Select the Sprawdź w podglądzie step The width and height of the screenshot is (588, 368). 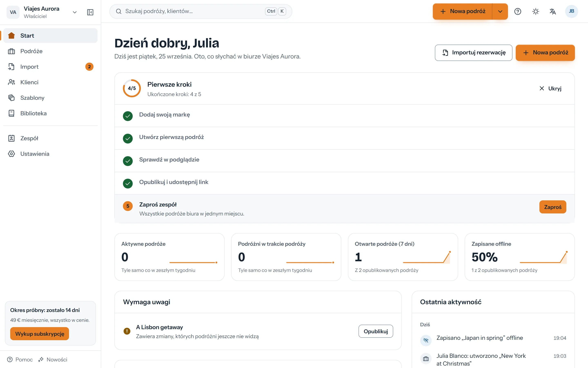[x=345, y=161]
